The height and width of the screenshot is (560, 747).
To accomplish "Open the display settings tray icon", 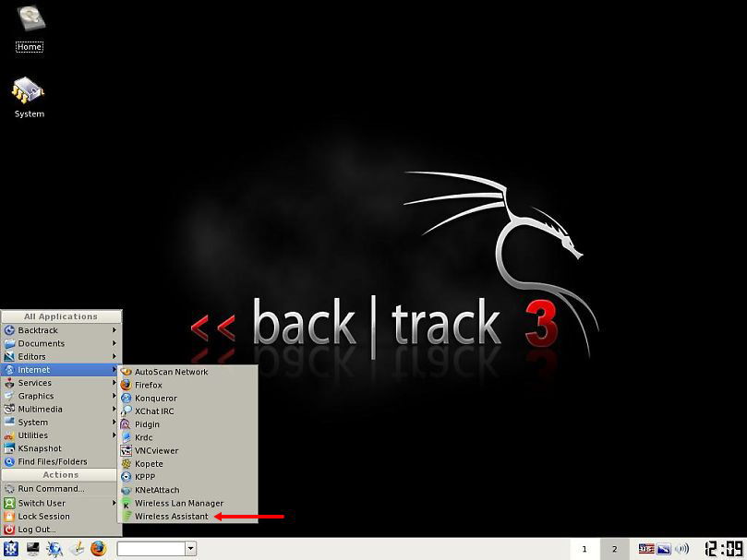I will [664, 549].
